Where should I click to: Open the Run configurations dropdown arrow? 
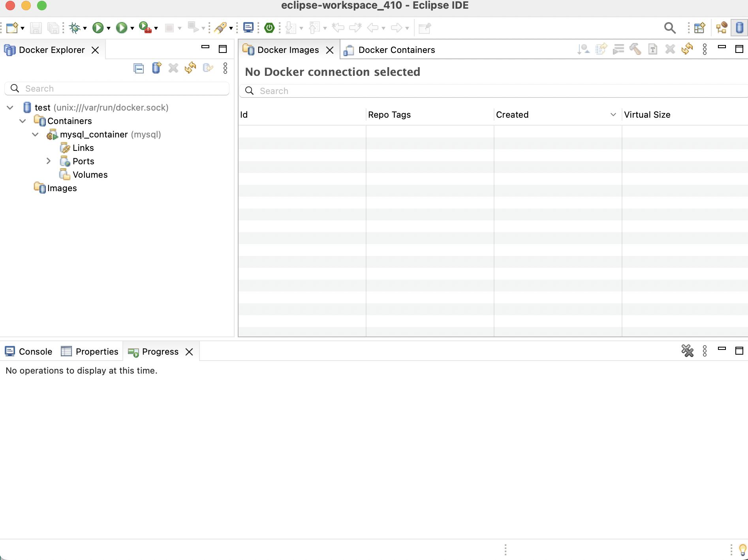point(109,28)
